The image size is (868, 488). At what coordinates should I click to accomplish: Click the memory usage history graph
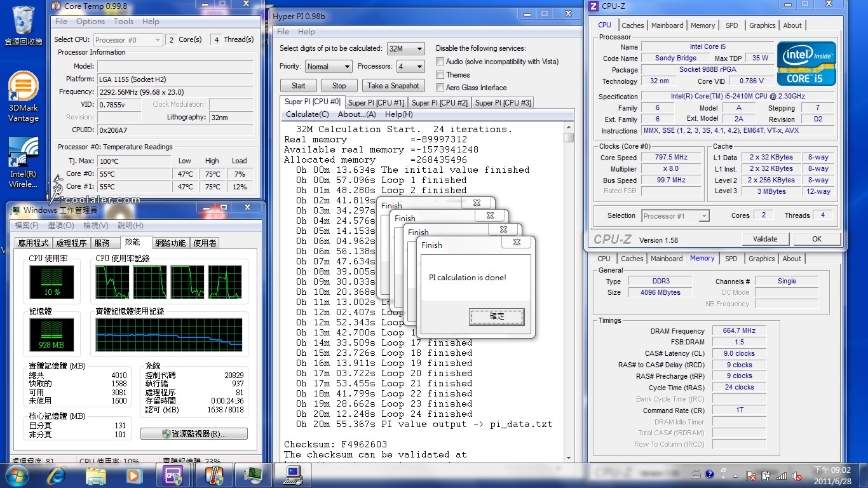tap(168, 335)
